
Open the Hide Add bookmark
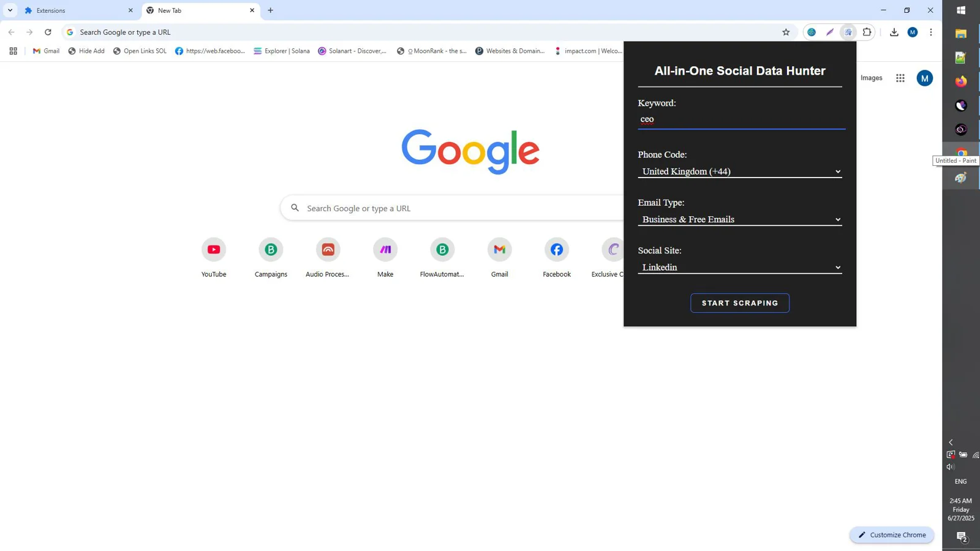86,51
